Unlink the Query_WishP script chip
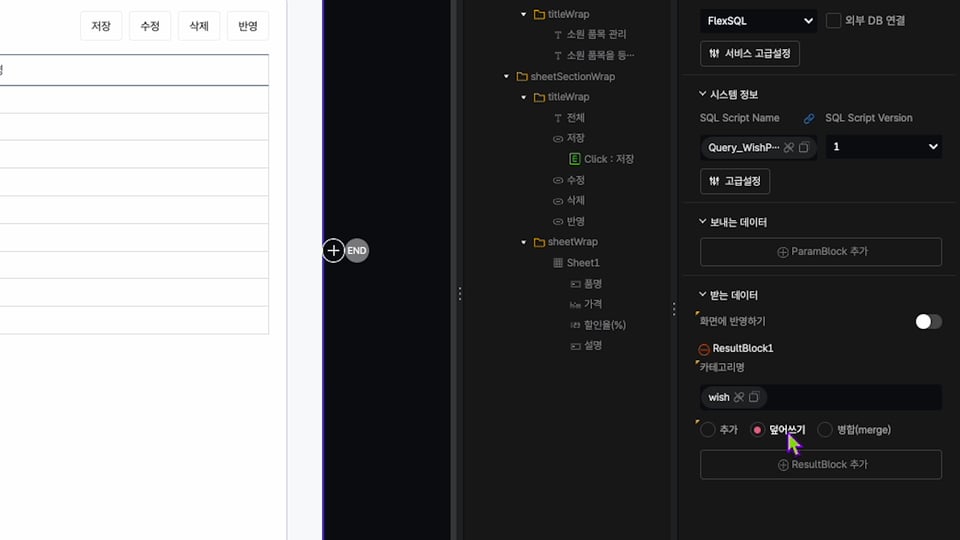 [789, 148]
